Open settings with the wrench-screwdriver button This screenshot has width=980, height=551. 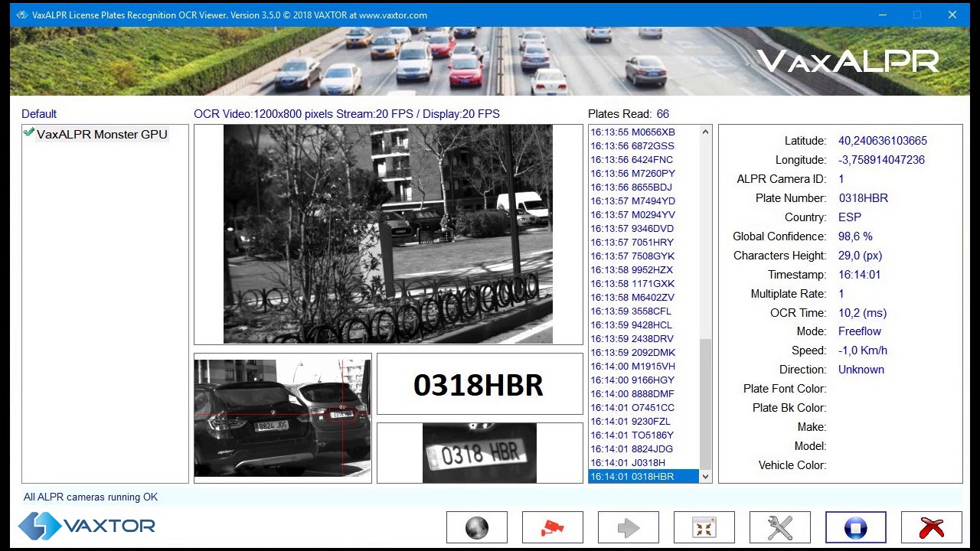(779, 527)
